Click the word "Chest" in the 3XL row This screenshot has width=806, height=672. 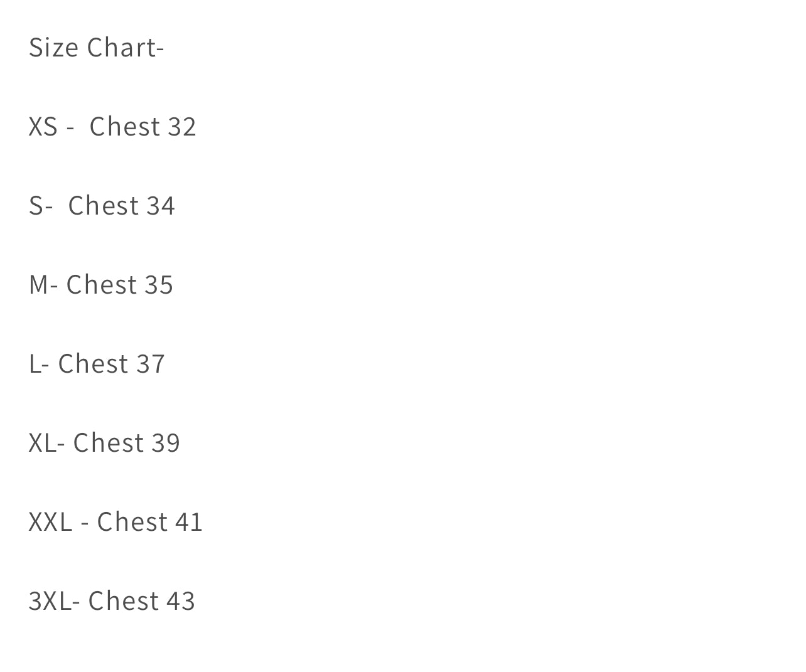(x=124, y=601)
